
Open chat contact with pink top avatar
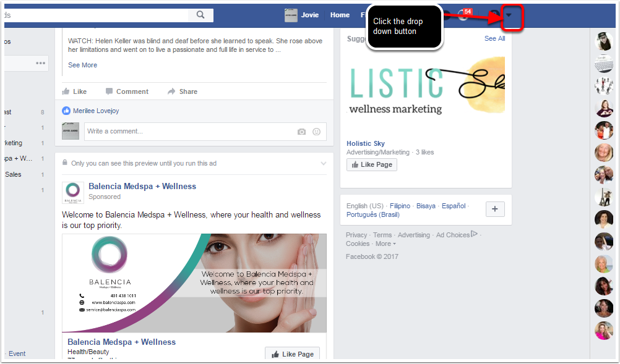(x=604, y=331)
